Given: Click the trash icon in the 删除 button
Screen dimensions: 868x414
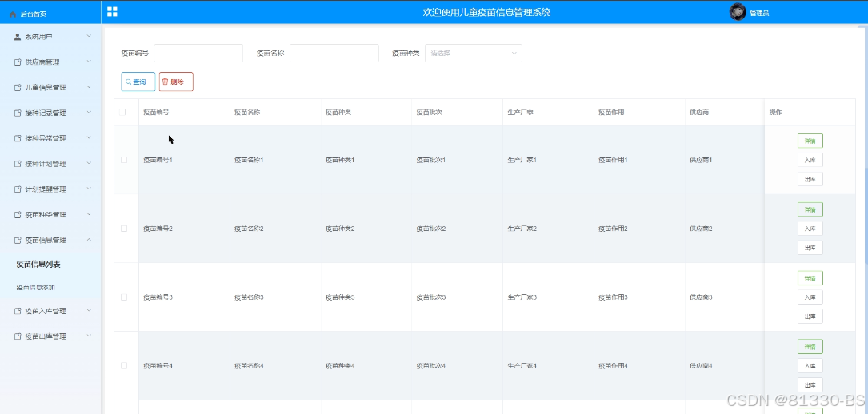Looking at the screenshot, I should pos(165,82).
